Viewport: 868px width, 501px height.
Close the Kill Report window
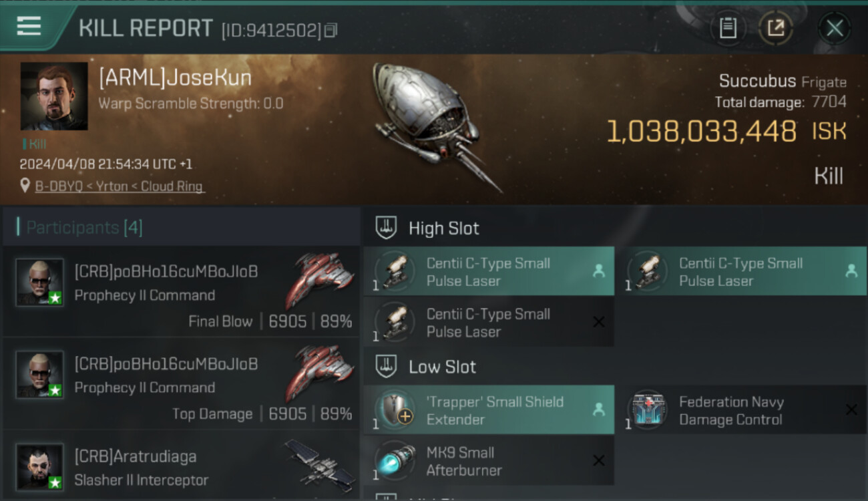pyautogui.click(x=834, y=28)
